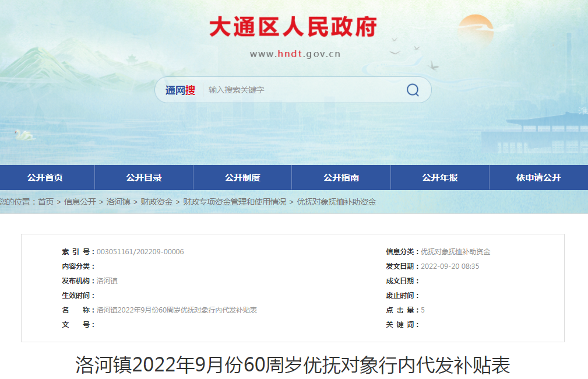Switch to the 公开目录 tab
The image size is (588, 379).
tap(145, 177)
